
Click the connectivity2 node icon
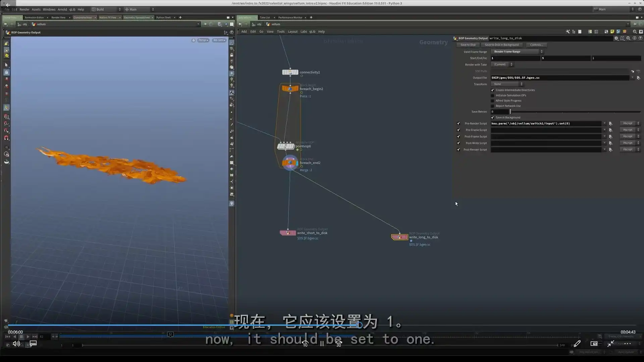point(290,72)
